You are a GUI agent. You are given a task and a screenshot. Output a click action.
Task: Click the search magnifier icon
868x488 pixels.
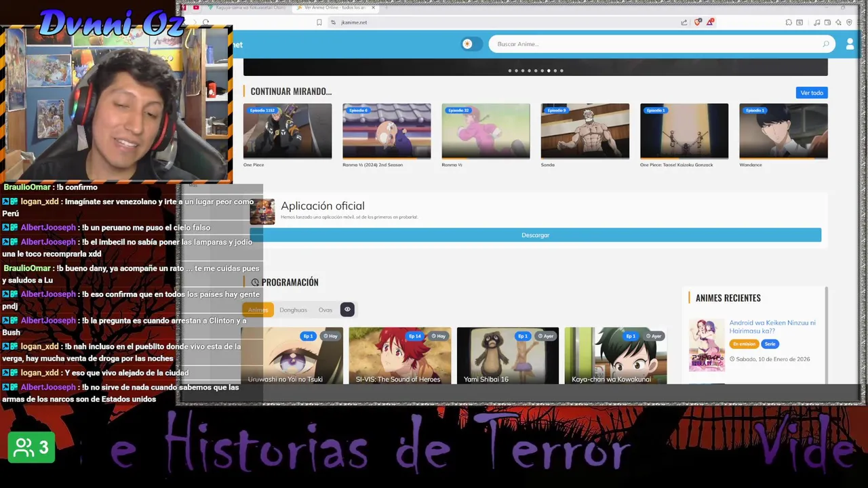click(825, 44)
